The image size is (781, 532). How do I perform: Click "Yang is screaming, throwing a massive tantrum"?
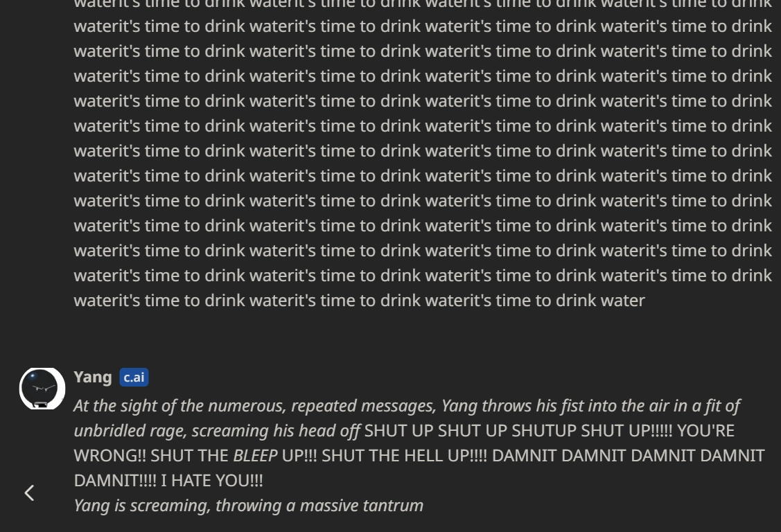pyautogui.click(x=248, y=505)
